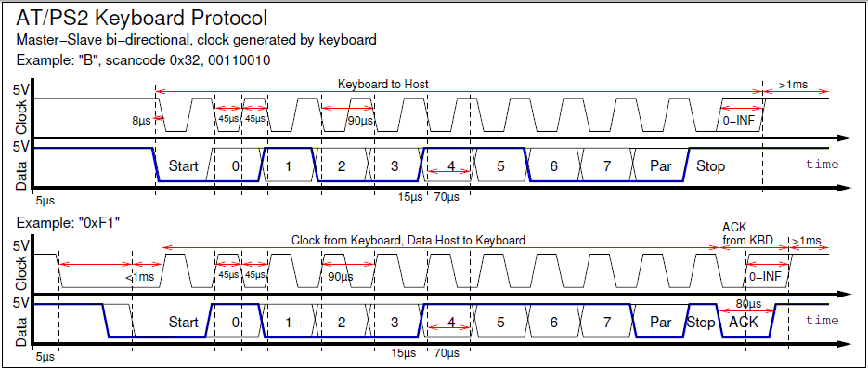Image resolution: width=868 pixels, height=369 pixels.
Task: Click the "time" label on top data axis
Action: click(823, 164)
